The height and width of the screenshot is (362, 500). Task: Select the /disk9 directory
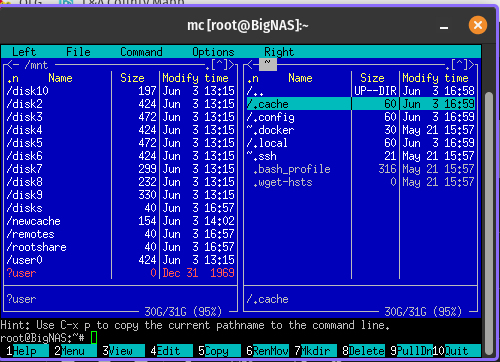point(120,195)
